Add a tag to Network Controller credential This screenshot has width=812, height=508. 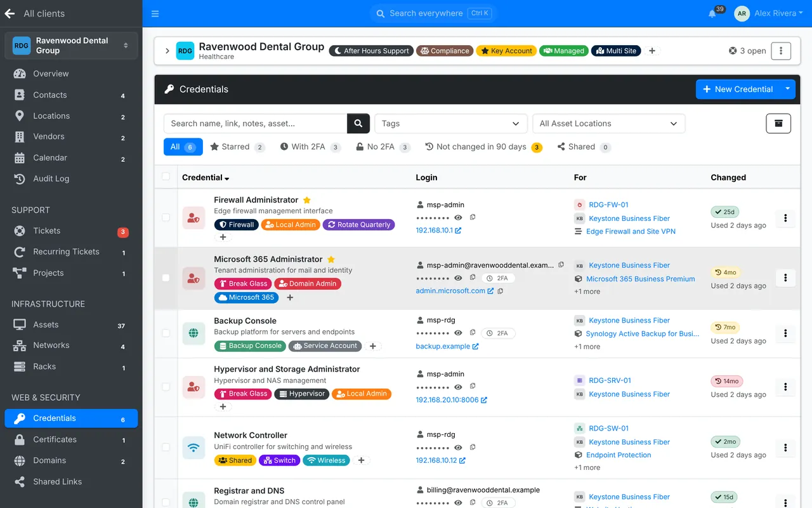click(361, 460)
